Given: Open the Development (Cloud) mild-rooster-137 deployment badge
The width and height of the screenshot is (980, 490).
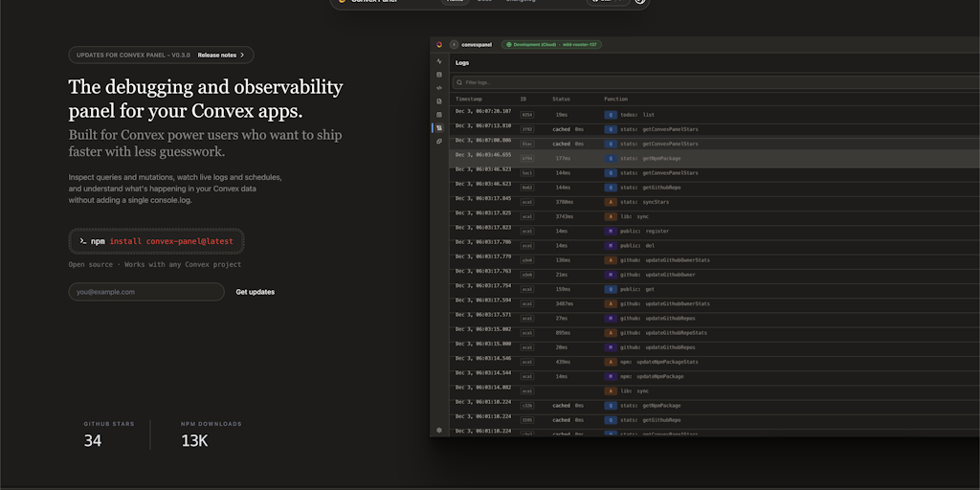Looking at the screenshot, I should 551,44.
